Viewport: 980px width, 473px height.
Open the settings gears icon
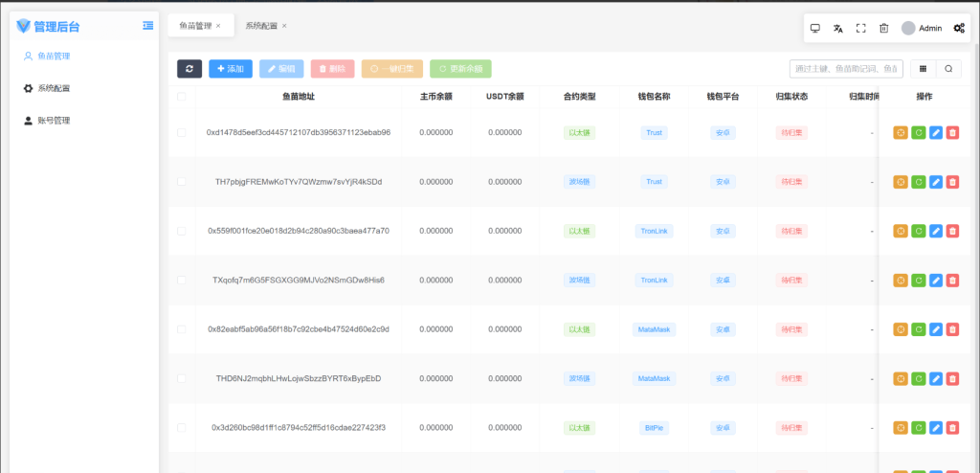[959, 28]
